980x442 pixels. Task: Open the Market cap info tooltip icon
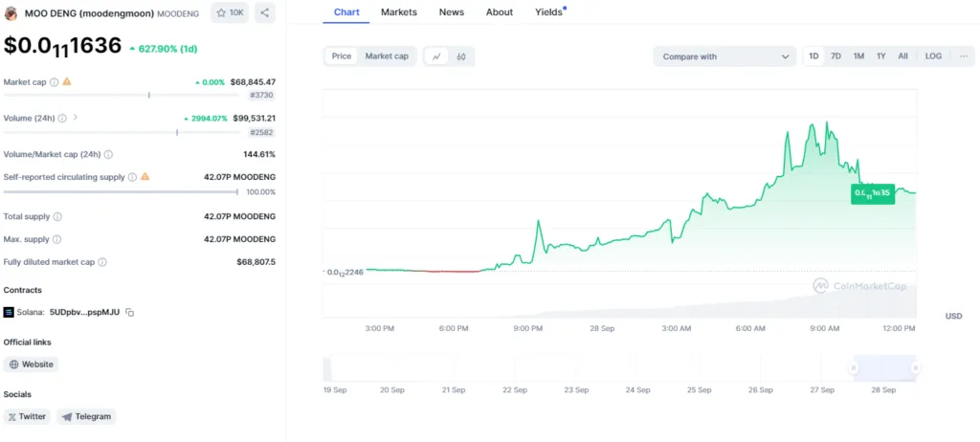[x=55, y=82]
